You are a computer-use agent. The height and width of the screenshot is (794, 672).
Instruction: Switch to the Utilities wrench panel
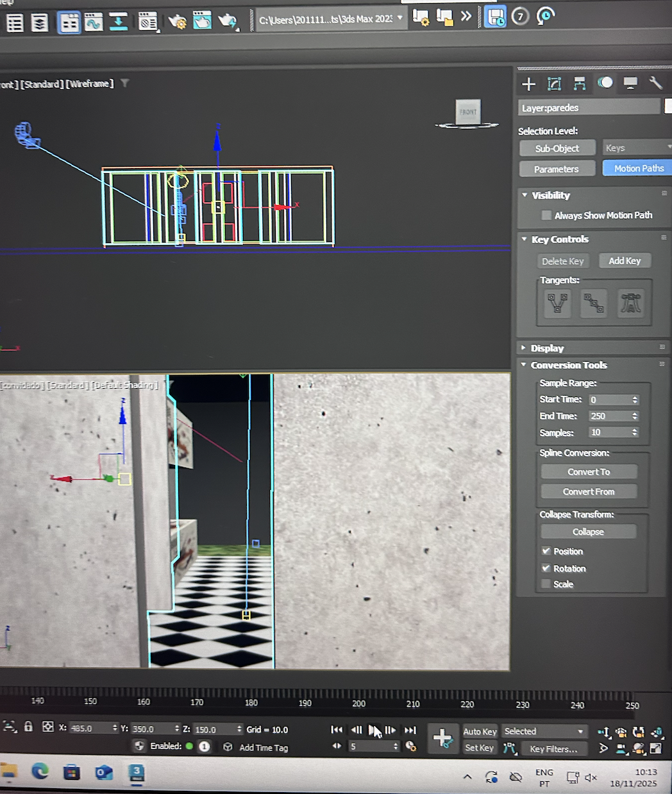[x=655, y=83]
